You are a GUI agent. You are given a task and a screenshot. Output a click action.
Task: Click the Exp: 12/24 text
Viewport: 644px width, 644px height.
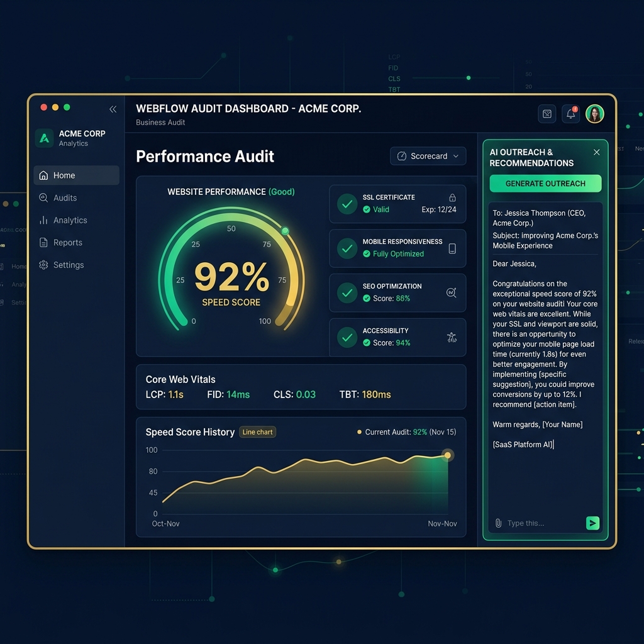439,209
